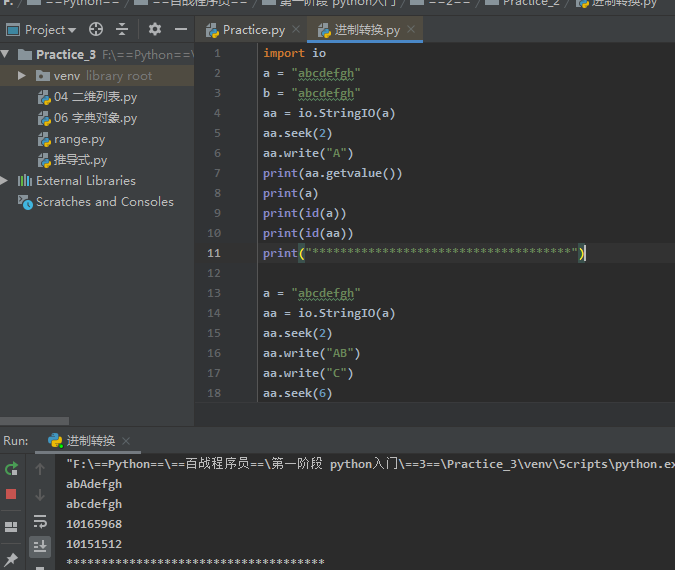Hide the Project panel with minus icon
This screenshot has width=675, height=570.
181,30
